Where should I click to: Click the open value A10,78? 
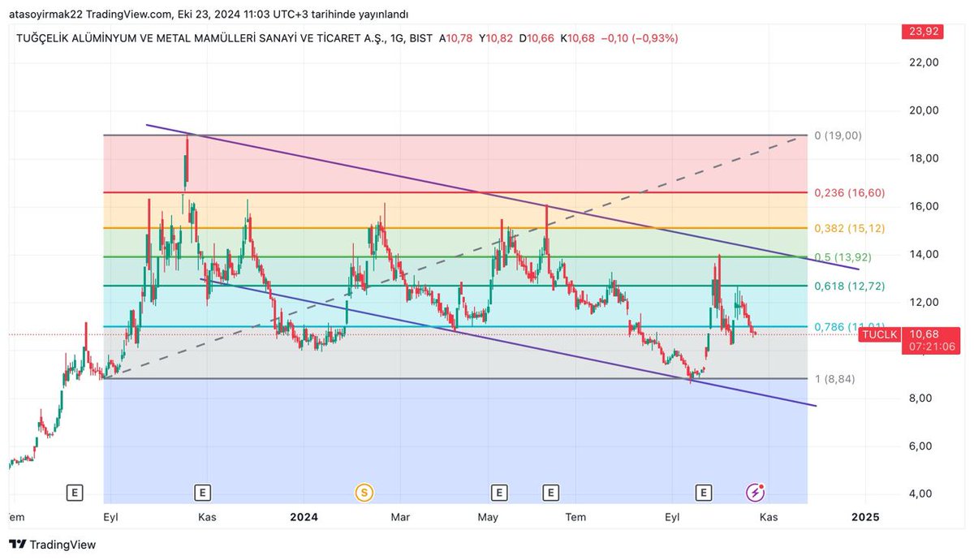[455, 38]
